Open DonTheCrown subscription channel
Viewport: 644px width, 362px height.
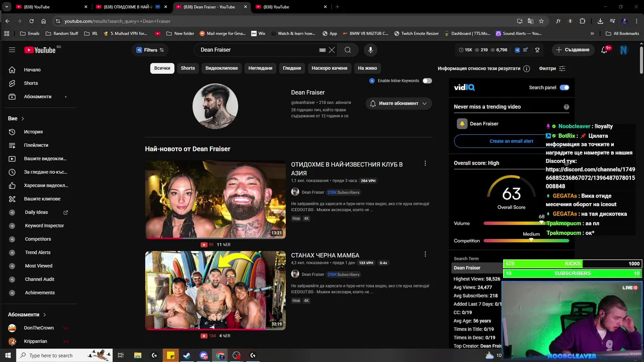tap(38, 328)
